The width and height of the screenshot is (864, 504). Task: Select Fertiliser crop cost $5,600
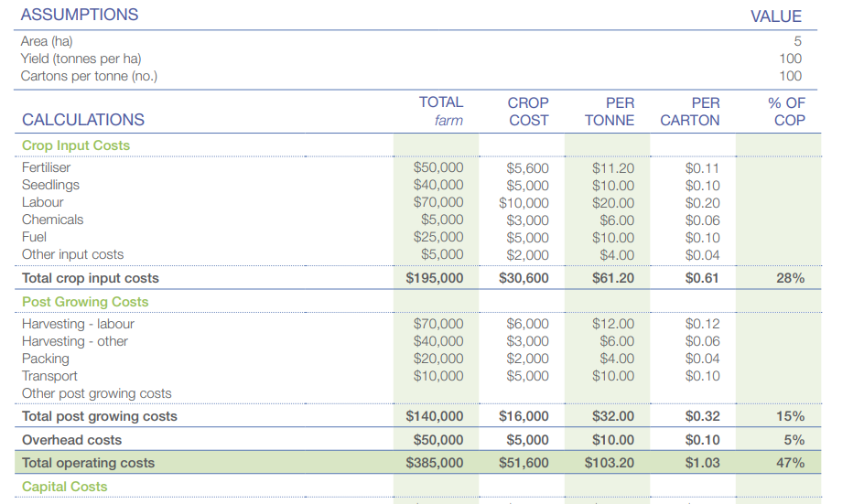click(x=527, y=168)
